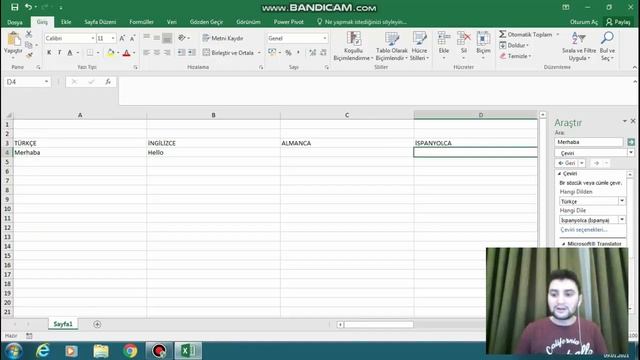Viewport: 640px width, 360px height.
Task: Click the Undo arrow in quick access toolbar
Action: coord(28,7)
